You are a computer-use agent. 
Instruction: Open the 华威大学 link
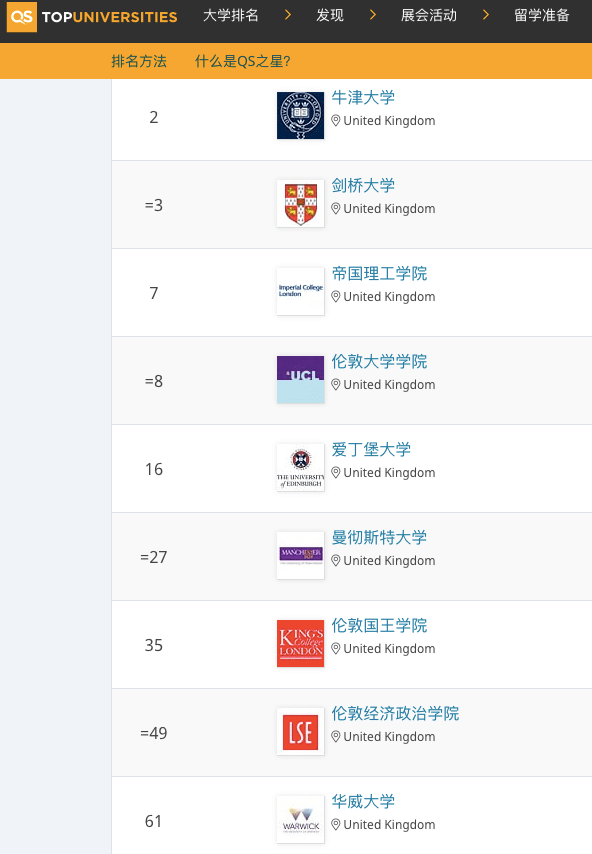click(363, 801)
